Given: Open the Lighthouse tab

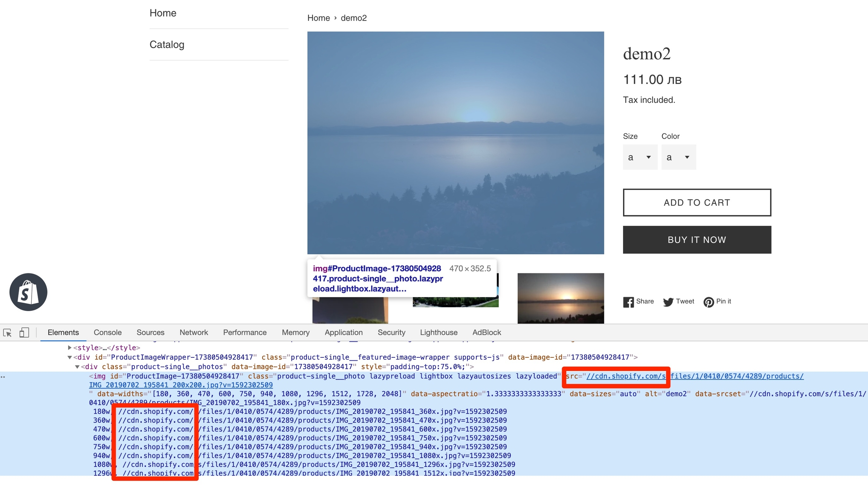Looking at the screenshot, I should pos(439,332).
